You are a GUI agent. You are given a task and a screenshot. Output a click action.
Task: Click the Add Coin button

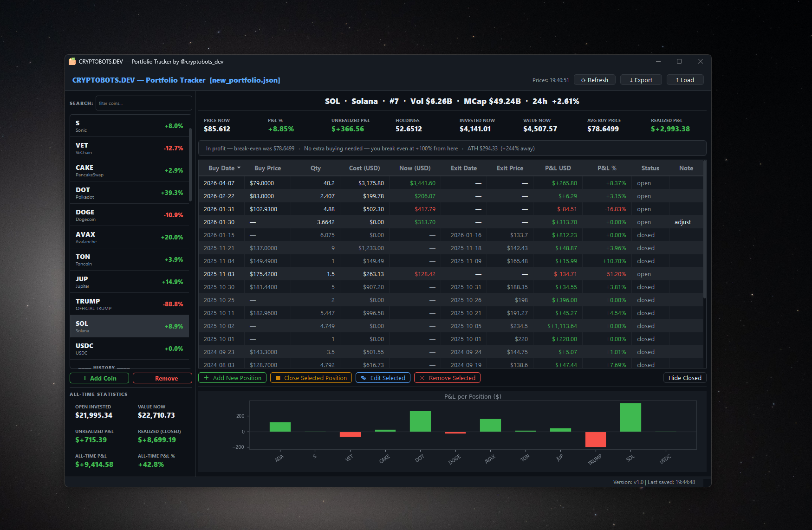coord(99,378)
